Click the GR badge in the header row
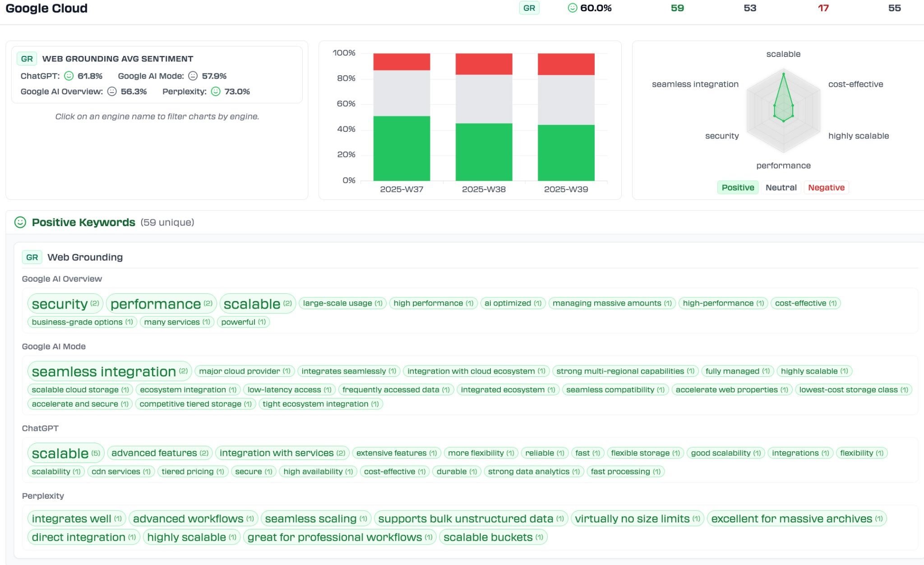Viewport: 924px width, 565px height. (x=529, y=8)
